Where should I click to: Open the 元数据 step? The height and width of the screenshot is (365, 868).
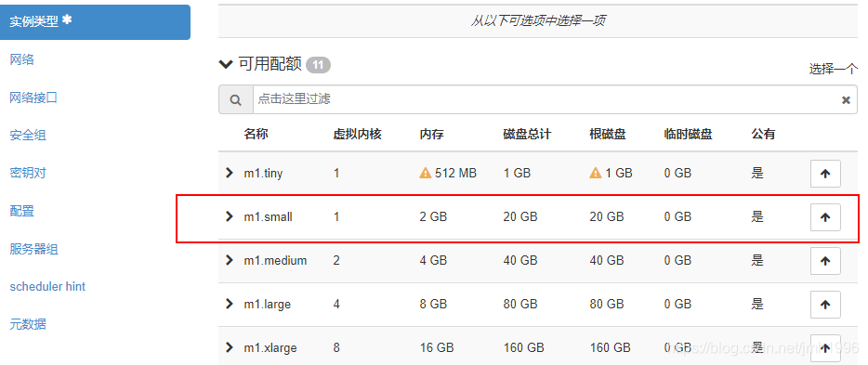point(28,325)
